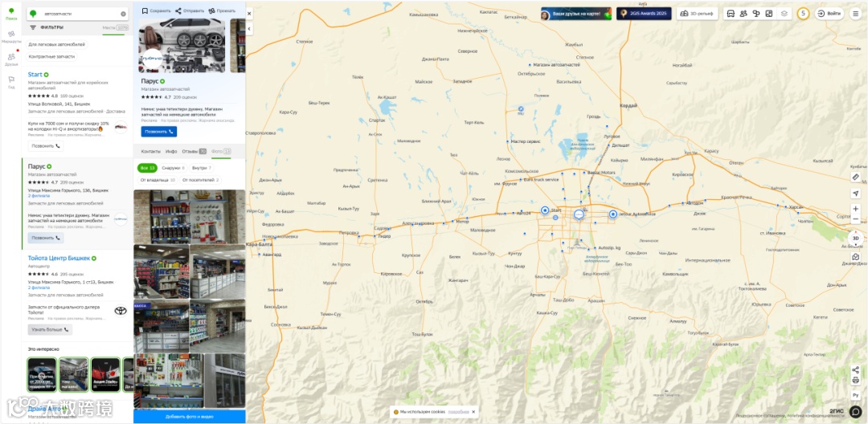Call Парус with blue Позвонить button

[159, 132]
